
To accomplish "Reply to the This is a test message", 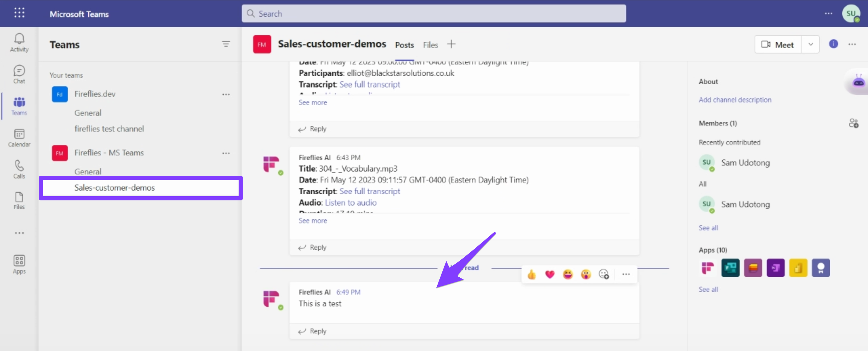I will point(312,331).
